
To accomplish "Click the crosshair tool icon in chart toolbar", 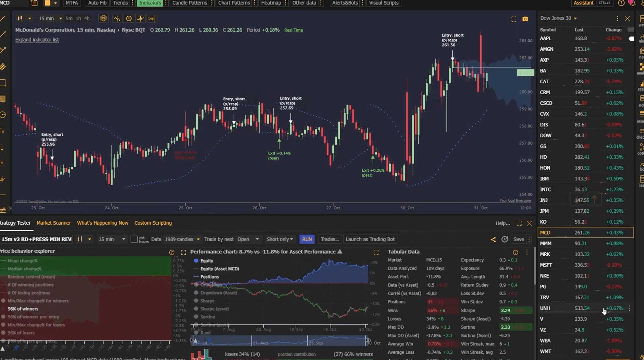I will (140, 18).
